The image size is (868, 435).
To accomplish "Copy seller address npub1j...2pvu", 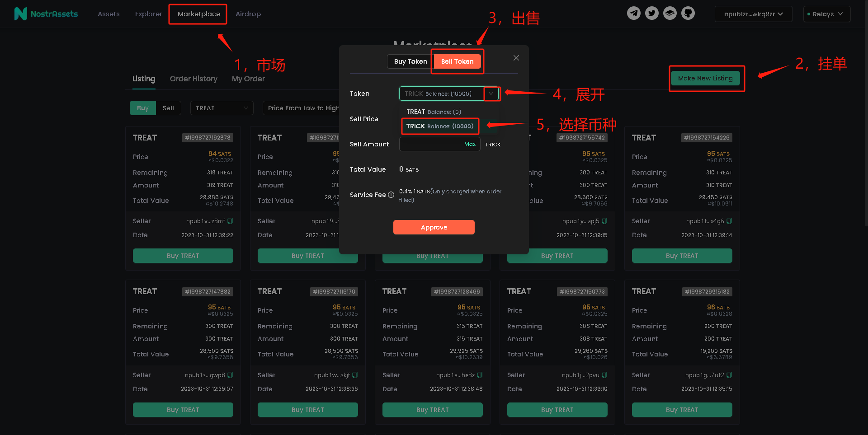I will point(604,375).
